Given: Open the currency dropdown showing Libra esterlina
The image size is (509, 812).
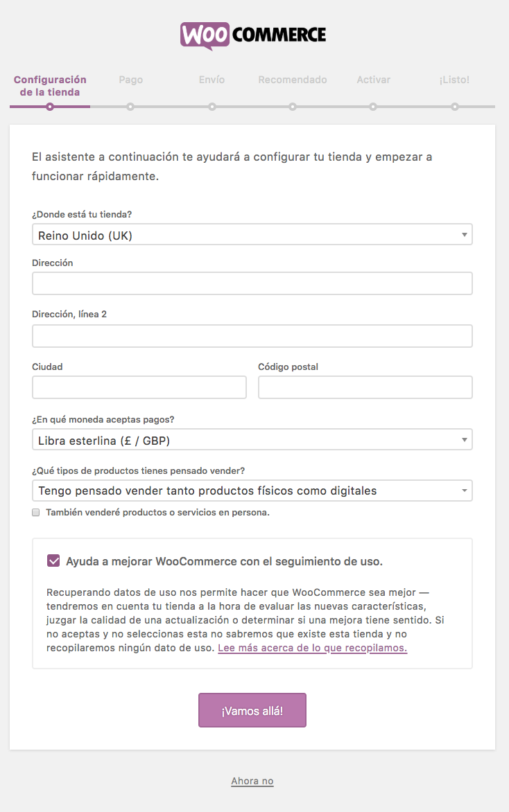Looking at the screenshot, I should tap(252, 439).
